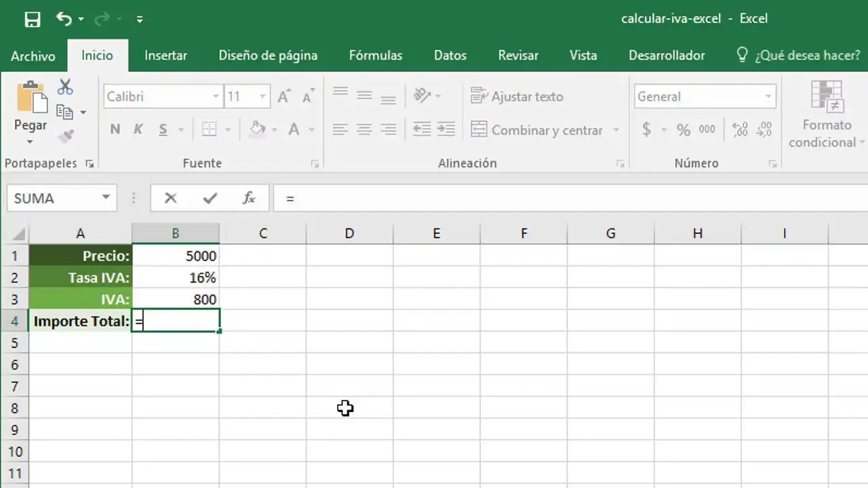868x488 pixels.
Task: Click the Format Painter brush icon
Action: point(65,137)
